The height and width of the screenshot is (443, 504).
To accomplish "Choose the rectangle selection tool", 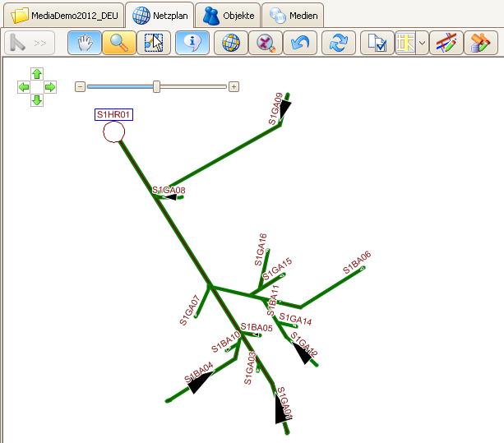I will [x=154, y=43].
